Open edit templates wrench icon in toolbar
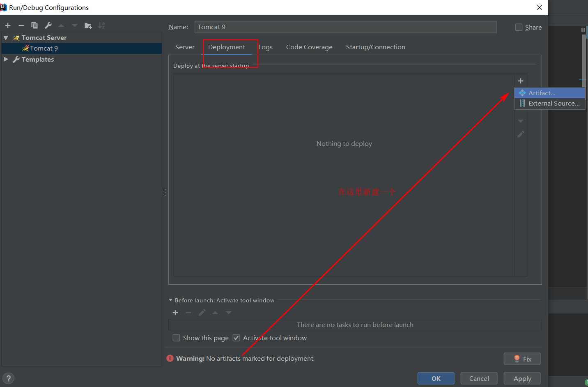 pos(48,25)
